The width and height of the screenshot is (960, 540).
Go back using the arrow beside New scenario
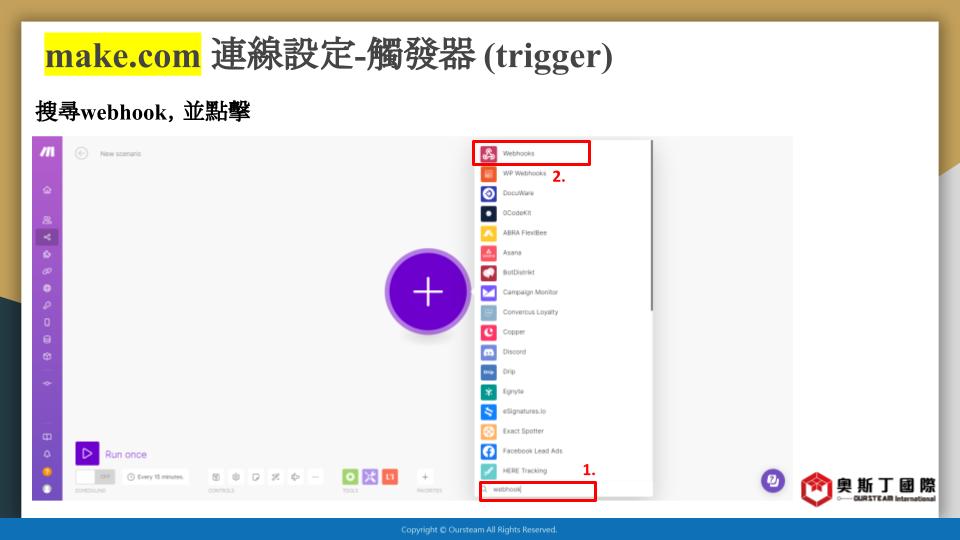tap(81, 153)
